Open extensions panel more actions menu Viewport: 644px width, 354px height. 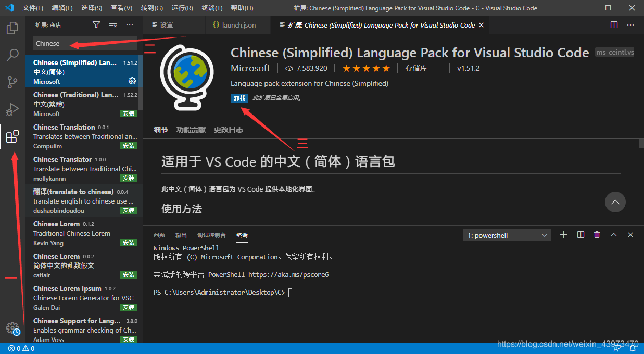point(130,25)
